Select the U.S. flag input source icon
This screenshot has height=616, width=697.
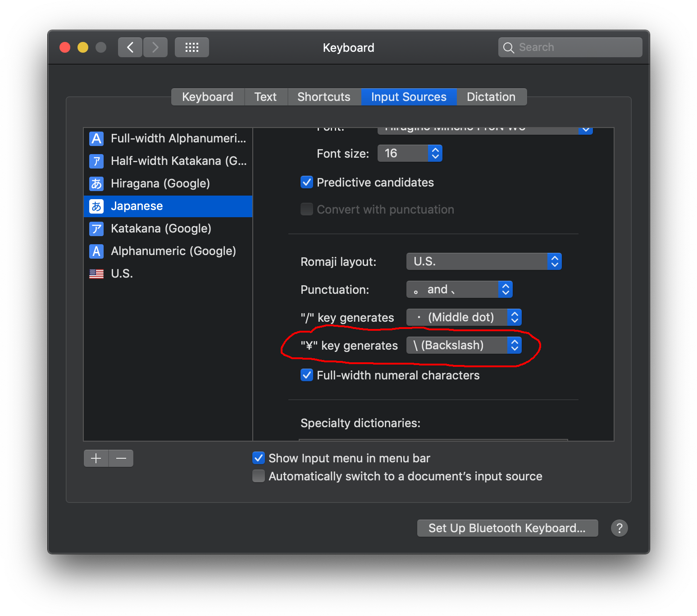tap(96, 273)
